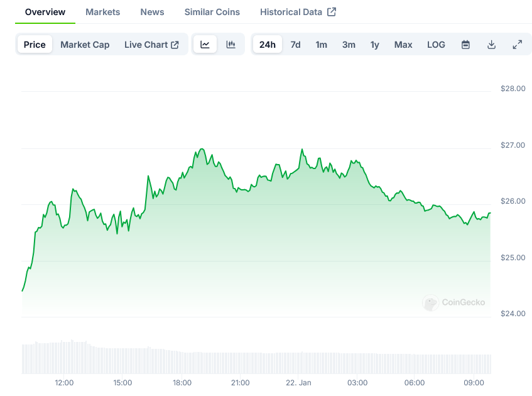Switch to line chart view icon

point(205,45)
